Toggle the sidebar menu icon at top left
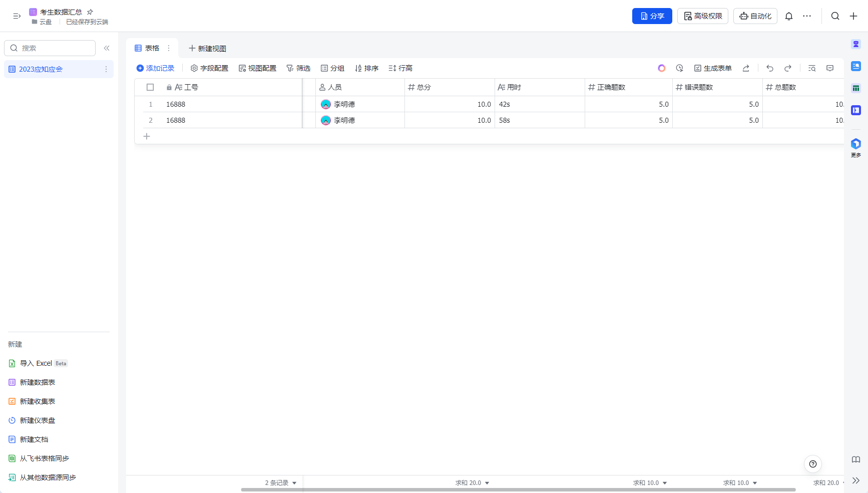Screen dimensions: 868x493 click(17, 16)
